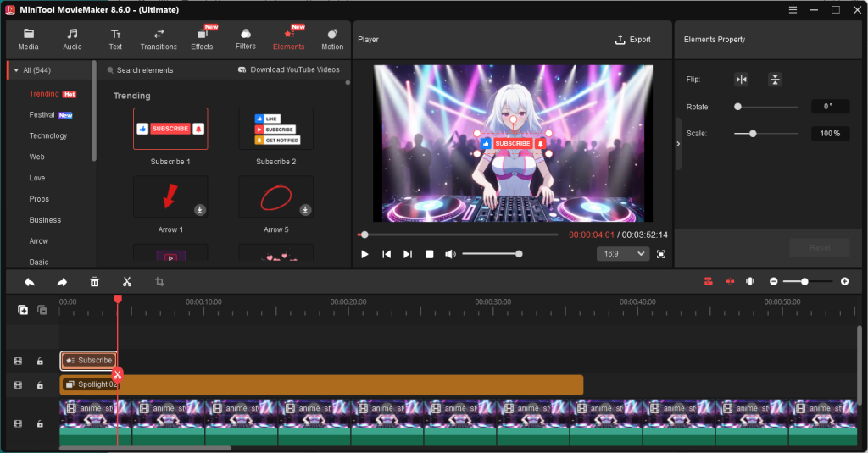The width and height of the screenshot is (868, 453).
Task: Click the add track icon
Action: [23, 310]
